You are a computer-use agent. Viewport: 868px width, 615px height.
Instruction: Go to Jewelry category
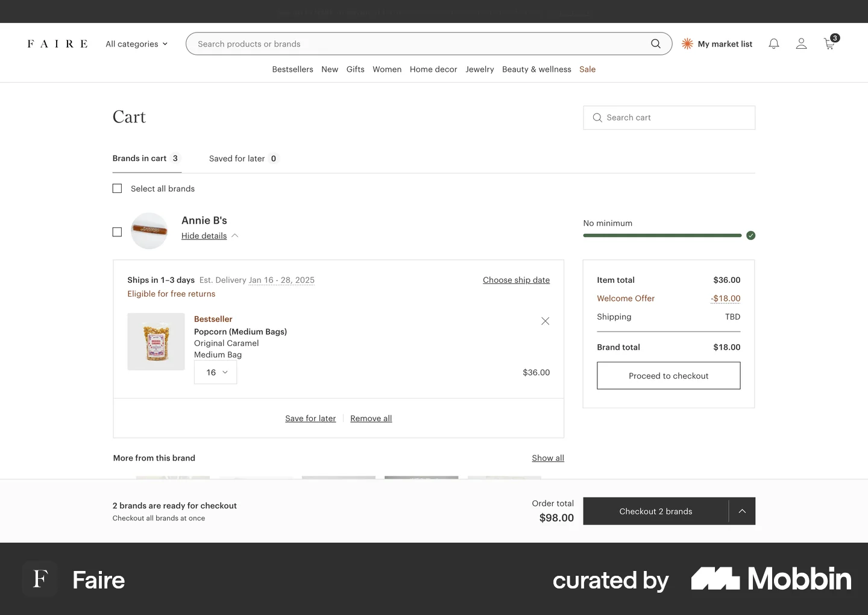480,69
